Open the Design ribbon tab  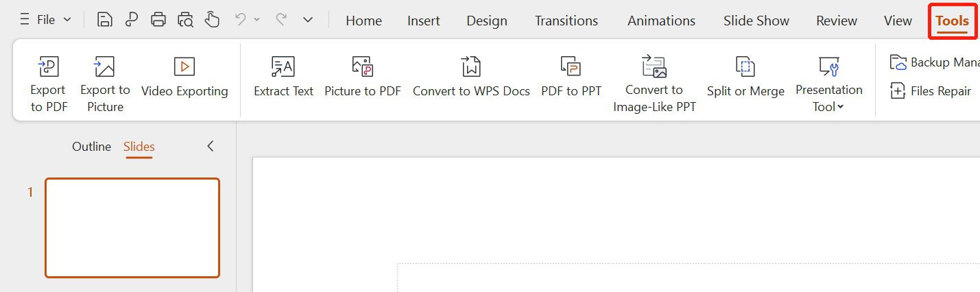point(486,21)
